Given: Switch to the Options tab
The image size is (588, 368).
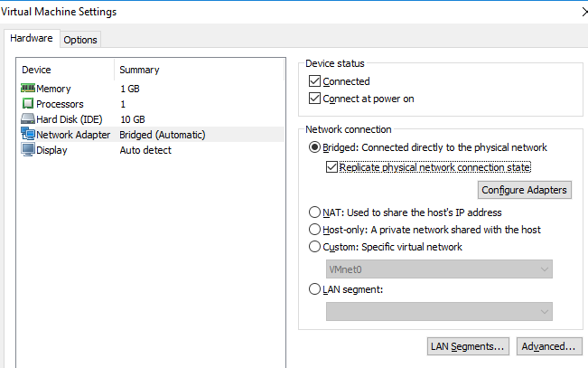Looking at the screenshot, I should tap(80, 40).
